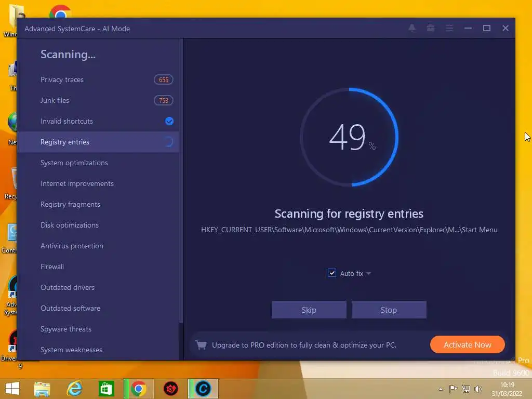Click the HKEY_CURRENT_USER registry path text
Viewport: 532px width, 399px height.
coord(349,230)
